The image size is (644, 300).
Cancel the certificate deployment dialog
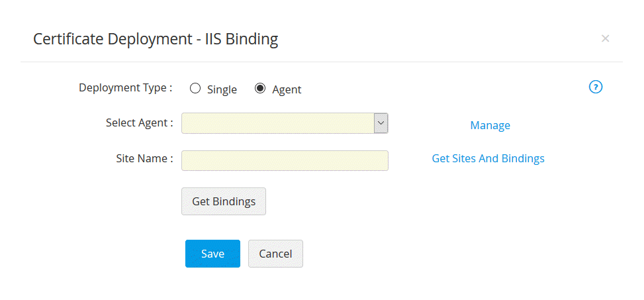tap(275, 254)
